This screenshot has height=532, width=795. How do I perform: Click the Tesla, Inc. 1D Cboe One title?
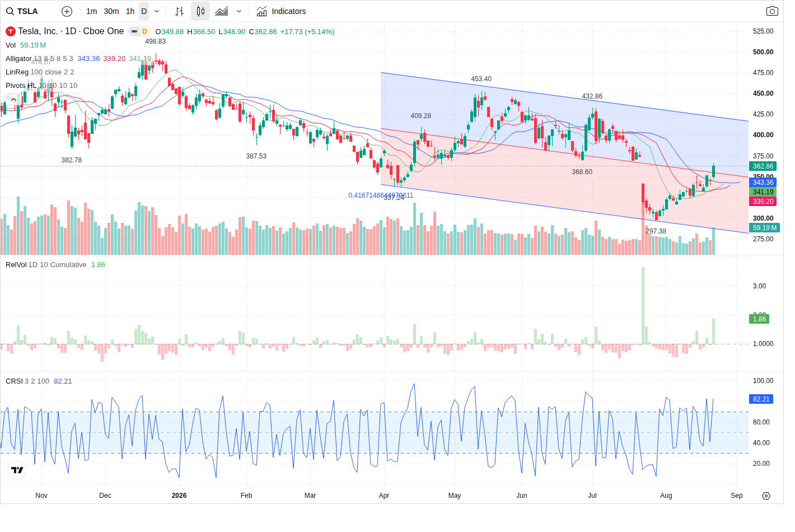click(71, 31)
